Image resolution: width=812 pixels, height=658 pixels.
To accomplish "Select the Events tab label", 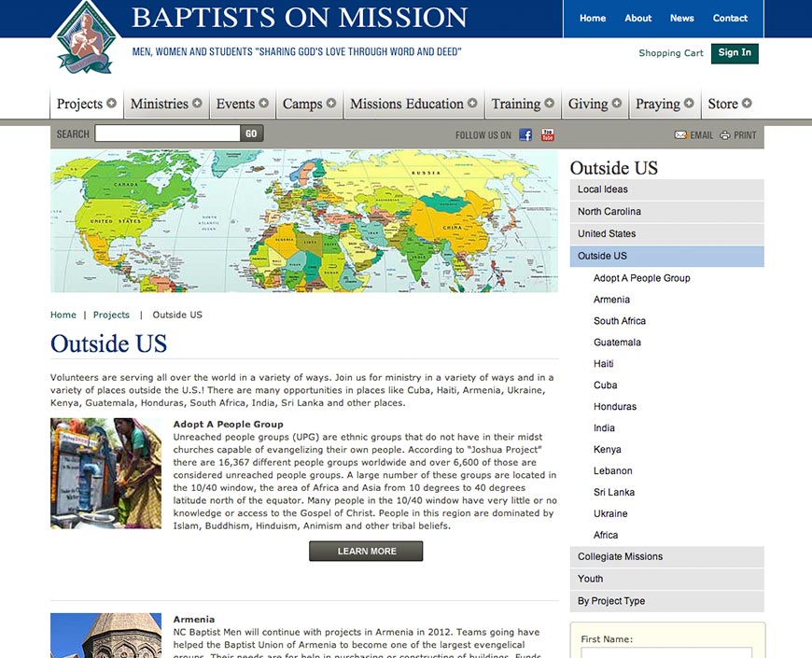I will [235, 104].
